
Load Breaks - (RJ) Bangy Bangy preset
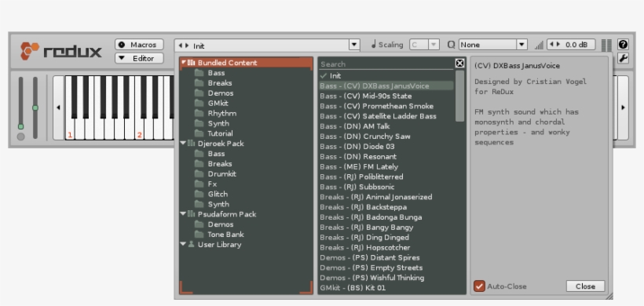[x=386, y=228]
